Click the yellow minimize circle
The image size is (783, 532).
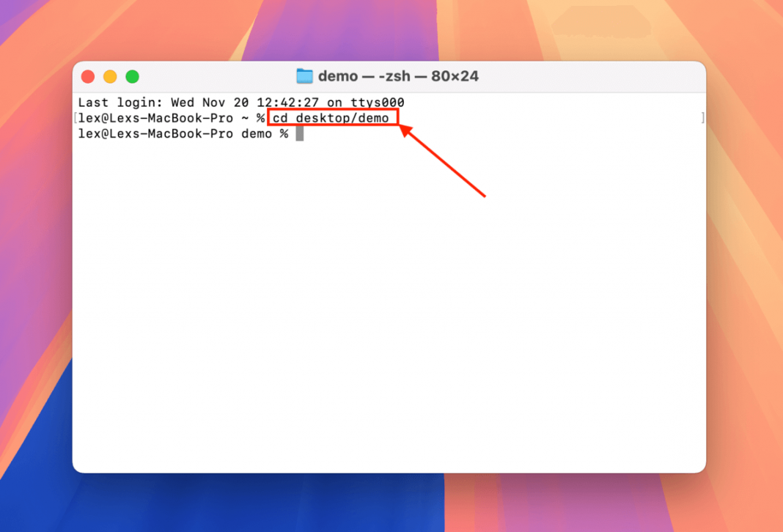click(109, 75)
